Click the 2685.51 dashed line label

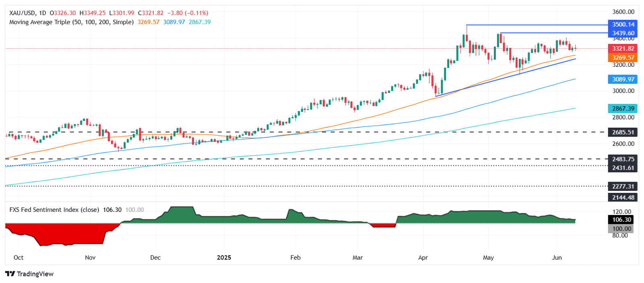coord(623,132)
